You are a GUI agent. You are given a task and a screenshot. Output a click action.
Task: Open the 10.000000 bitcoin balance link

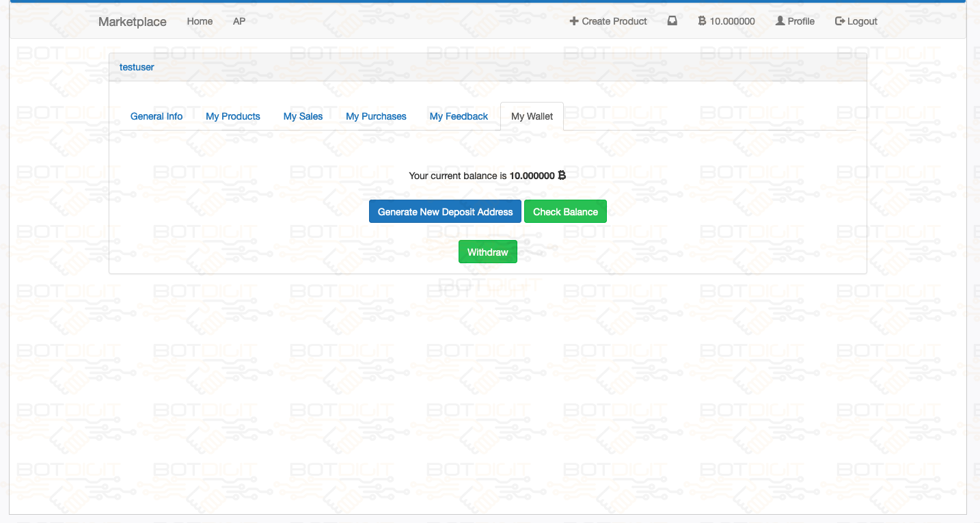pos(726,21)
